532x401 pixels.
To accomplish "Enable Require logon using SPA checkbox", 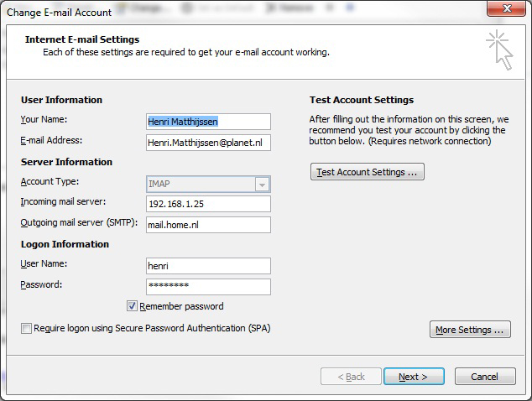I will 26,328.
